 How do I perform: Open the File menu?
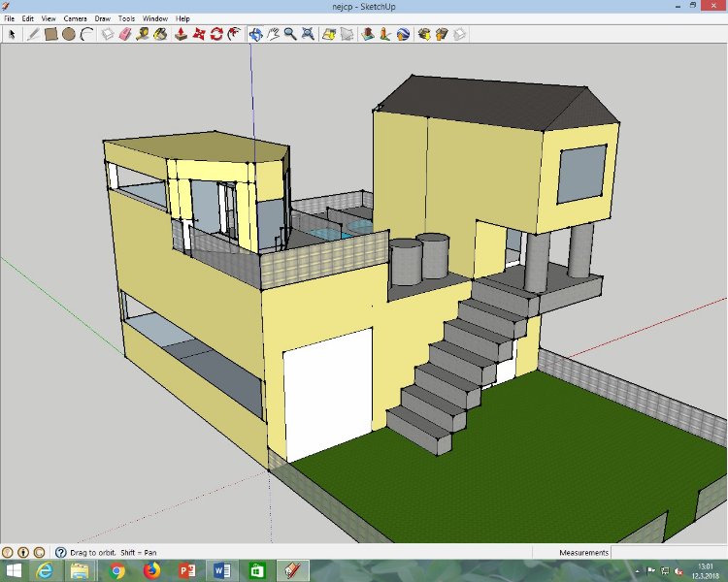coord(10,18)
